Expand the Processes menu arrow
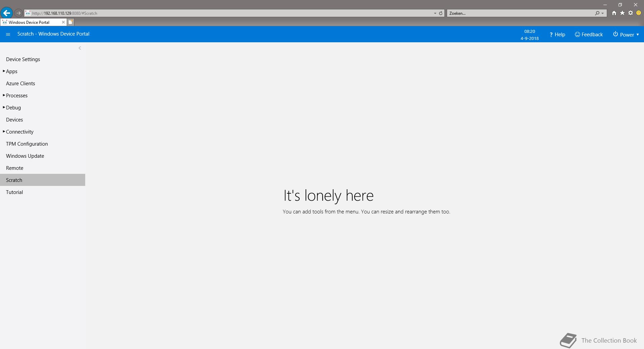Viewport: 644px width, 349px height. (4, 95)
